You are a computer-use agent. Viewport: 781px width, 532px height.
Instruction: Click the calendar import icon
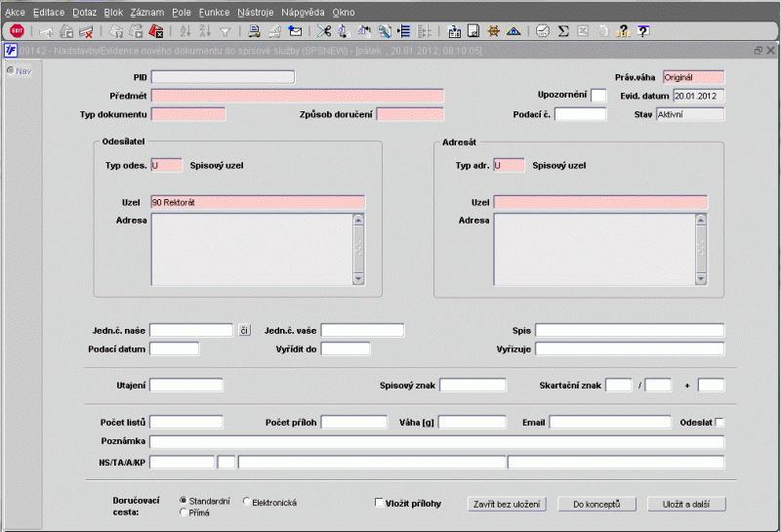click(454, 31)
